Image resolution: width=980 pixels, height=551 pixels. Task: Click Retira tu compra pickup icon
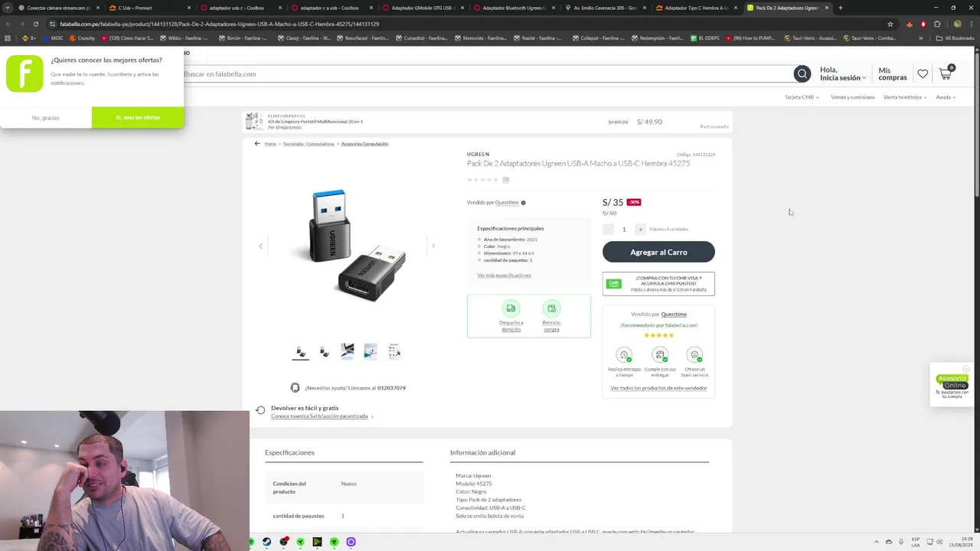[x=551, y=308]
